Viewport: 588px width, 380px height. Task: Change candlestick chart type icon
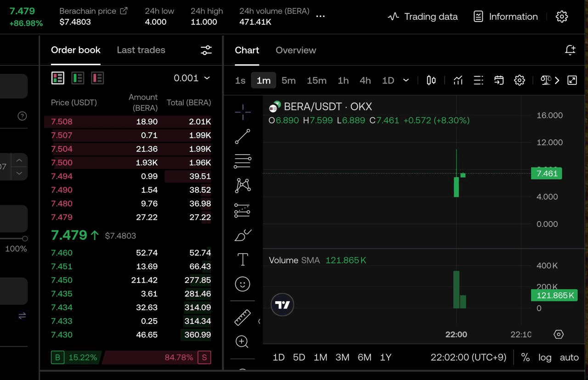[x=431, y=80]
